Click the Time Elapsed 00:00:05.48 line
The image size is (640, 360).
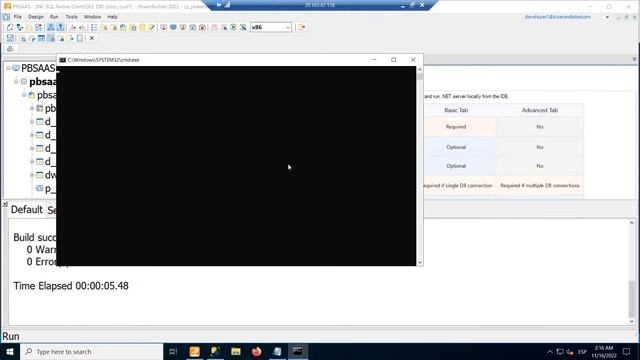tap(71, 286)
